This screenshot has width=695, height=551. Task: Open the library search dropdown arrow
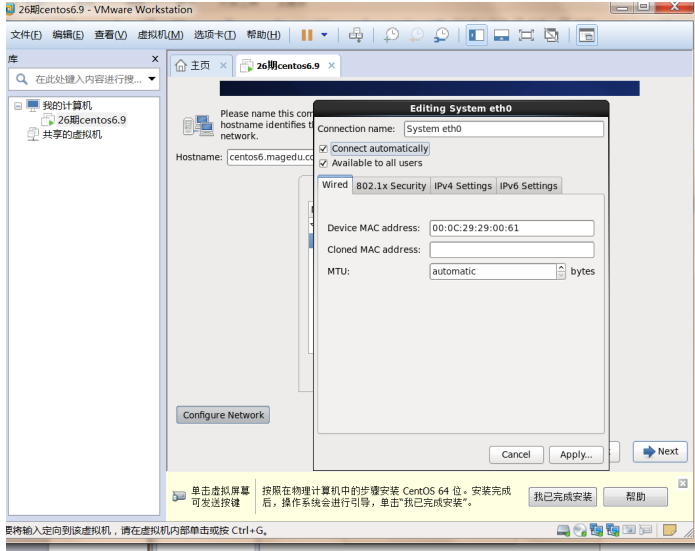152,79
